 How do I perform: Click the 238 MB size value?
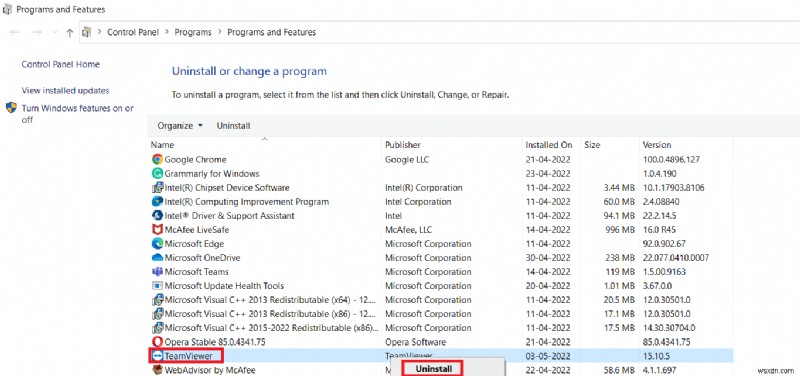619,258
